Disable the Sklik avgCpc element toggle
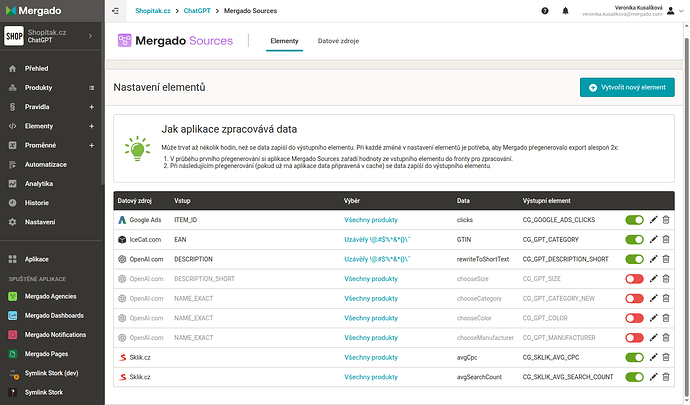The height and width of the screenshot is (405, 690). click(635, 357)
